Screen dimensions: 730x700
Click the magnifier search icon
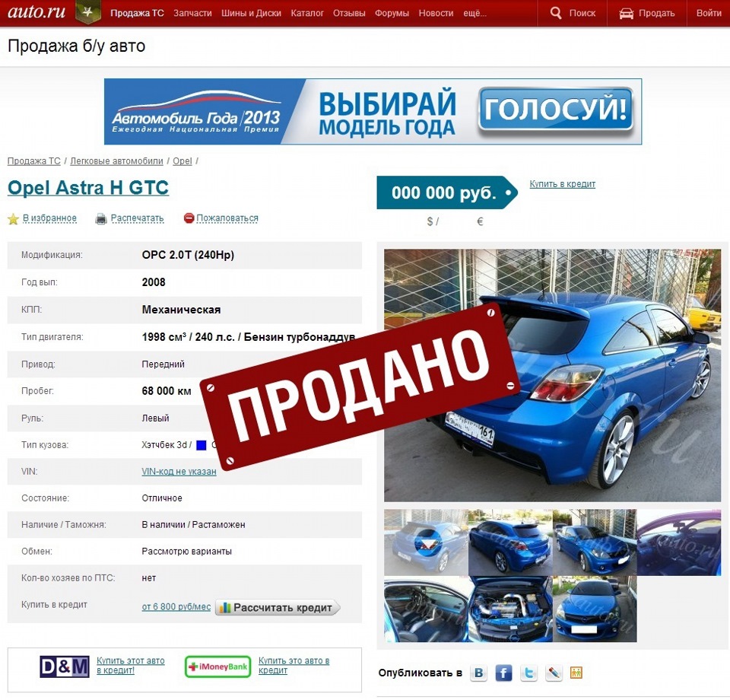tap(555, 13)
